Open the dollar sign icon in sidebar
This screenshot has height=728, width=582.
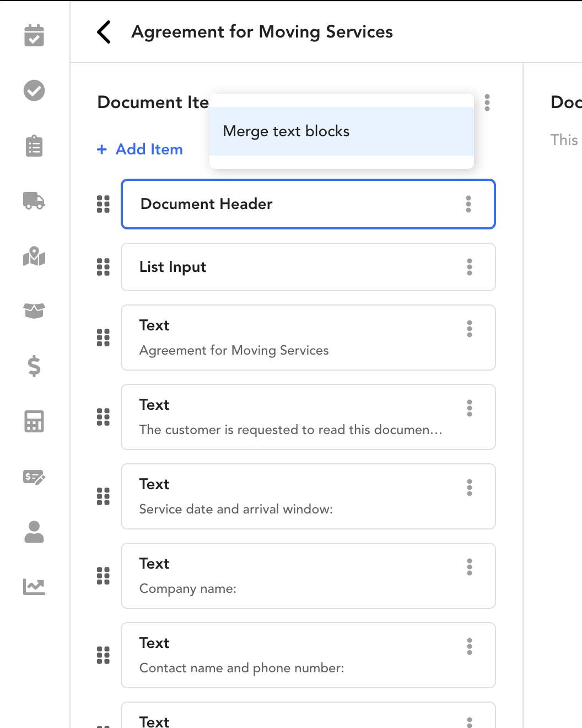pyautogui.click(x=34, y=366)
